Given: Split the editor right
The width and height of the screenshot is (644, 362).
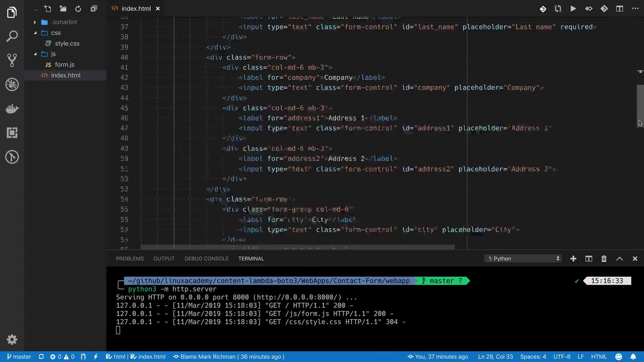Looking at the screenshot, I should click(619, 9).
